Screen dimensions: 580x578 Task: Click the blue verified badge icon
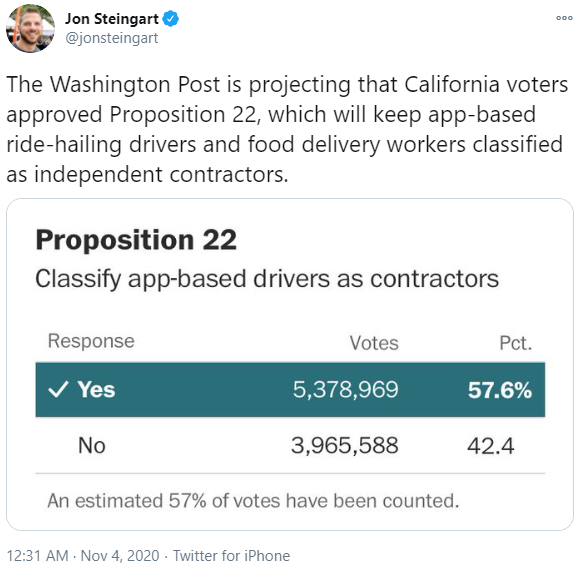pos(171,19)
